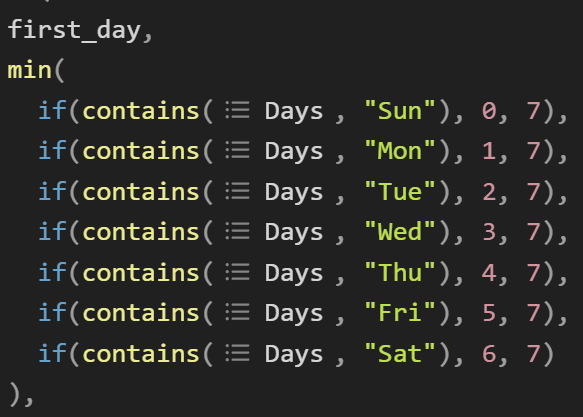The image size is (583, 417).
Task: Click the "Sat" string literal
Action: [400, 352]
